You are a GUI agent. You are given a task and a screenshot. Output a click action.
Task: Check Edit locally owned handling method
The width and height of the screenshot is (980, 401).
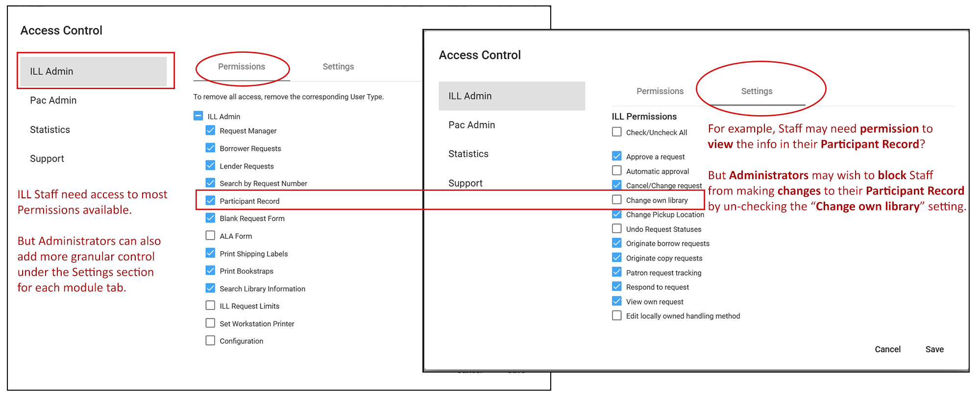tap(617, 316)
